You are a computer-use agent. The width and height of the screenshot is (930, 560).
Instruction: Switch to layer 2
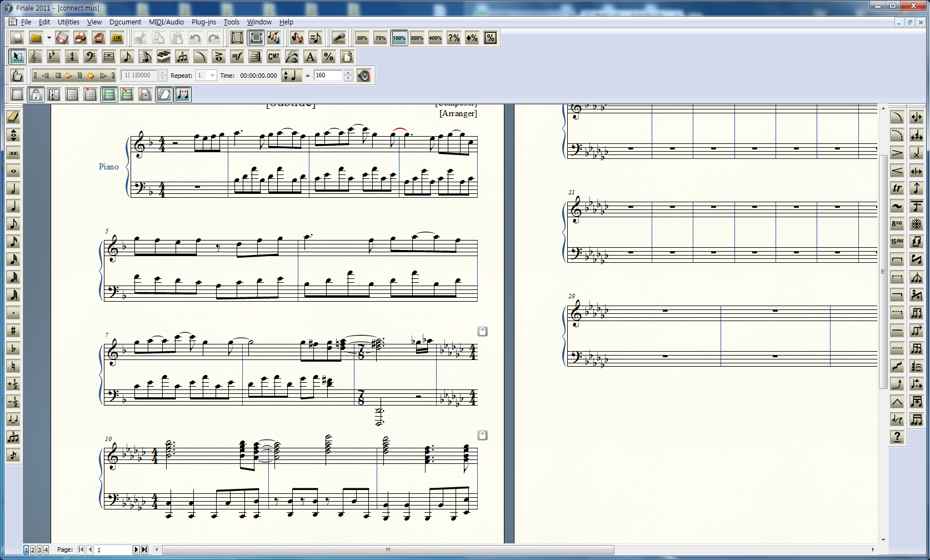point(33,549)
